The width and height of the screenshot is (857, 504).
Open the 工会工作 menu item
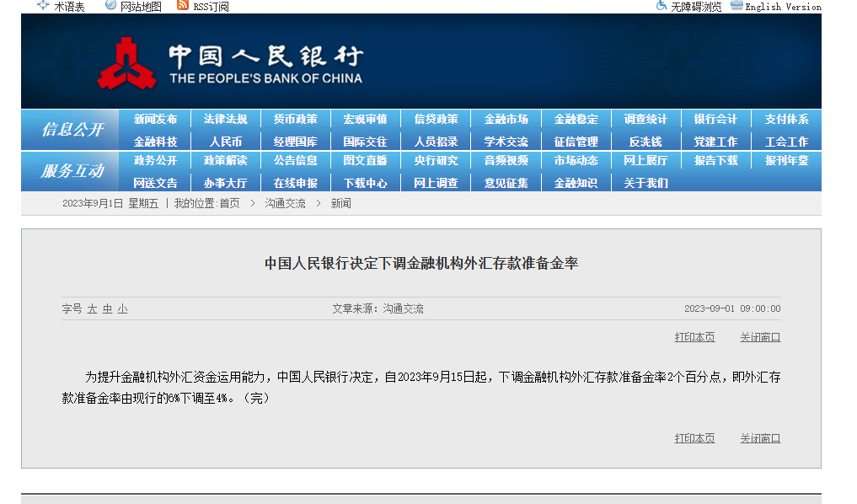[786, 142]
